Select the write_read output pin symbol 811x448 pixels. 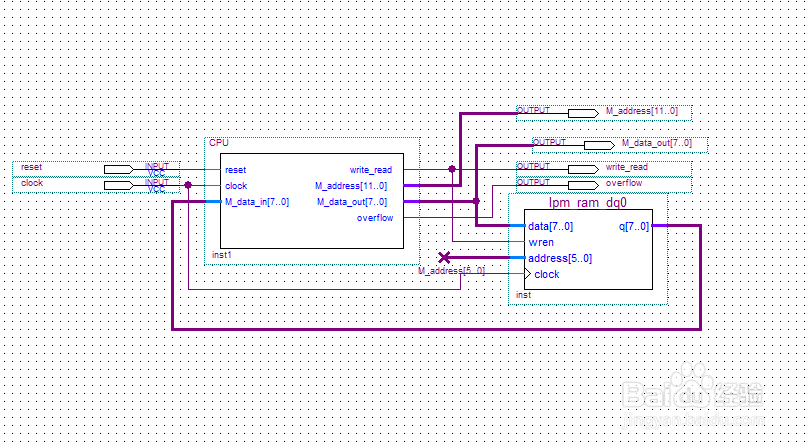coord(583,169)
